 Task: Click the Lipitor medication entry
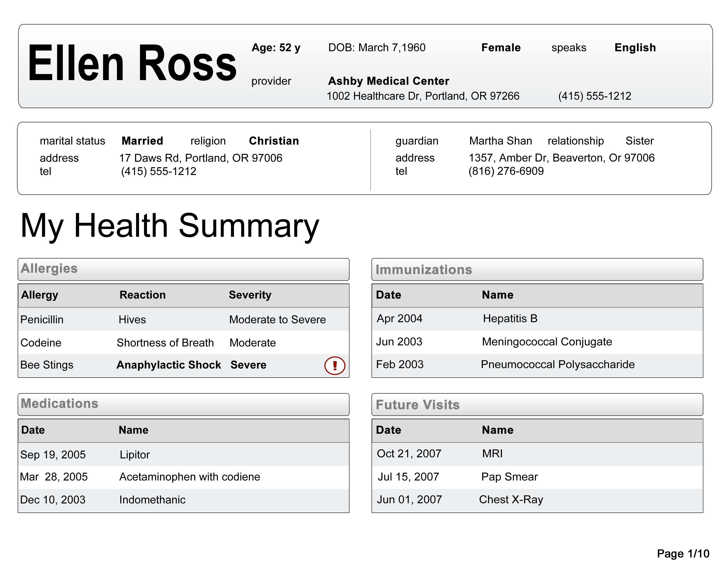click(x=135, y=455)
